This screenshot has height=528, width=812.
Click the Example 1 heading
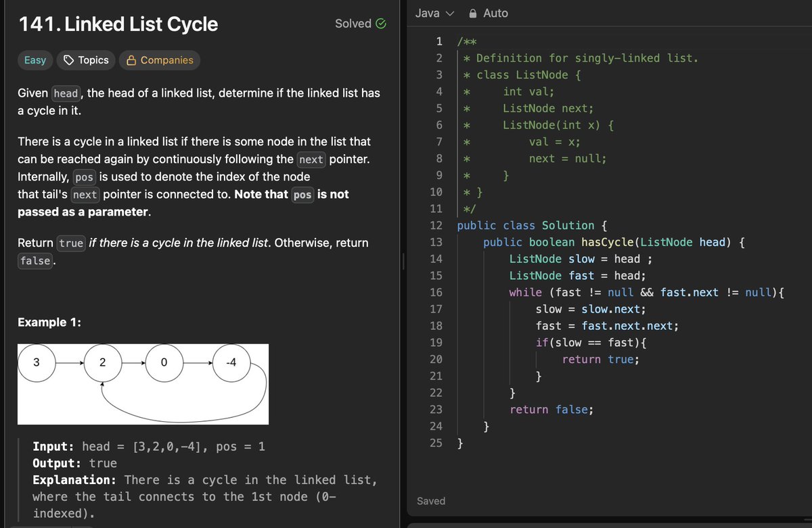pos(49,322)
